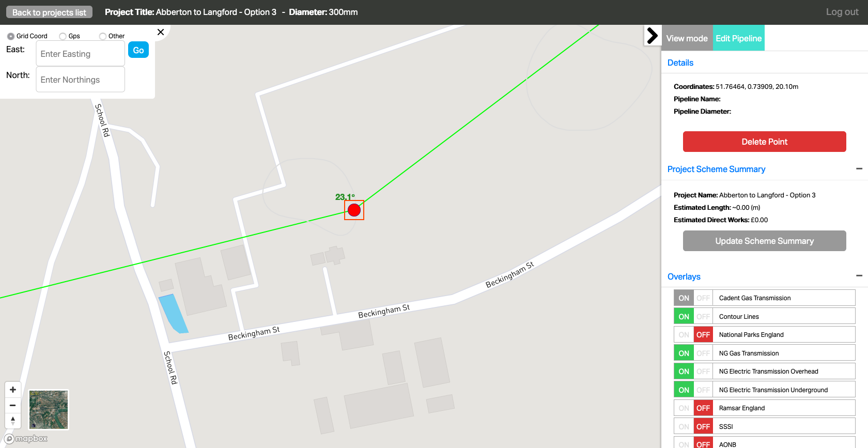Image resolution: width=868 pixels, height=448 pixels.
Task: Click the Delete Point button
Action: [x=765, y=142]
